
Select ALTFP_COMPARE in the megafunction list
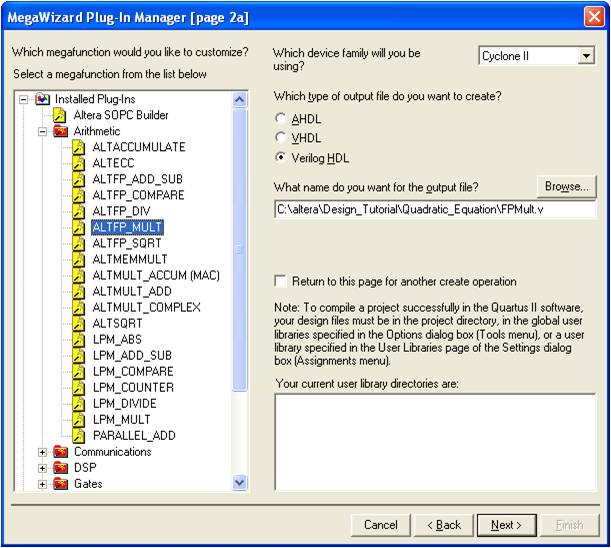(138, 195)
